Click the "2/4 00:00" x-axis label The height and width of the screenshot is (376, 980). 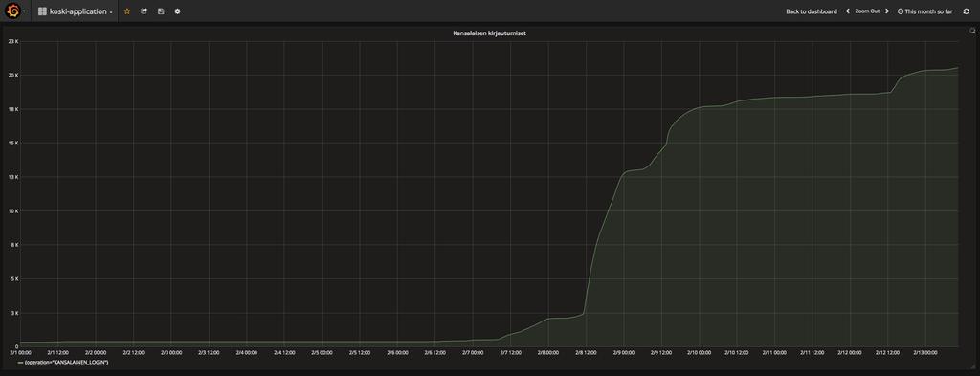tap(246, 352)
